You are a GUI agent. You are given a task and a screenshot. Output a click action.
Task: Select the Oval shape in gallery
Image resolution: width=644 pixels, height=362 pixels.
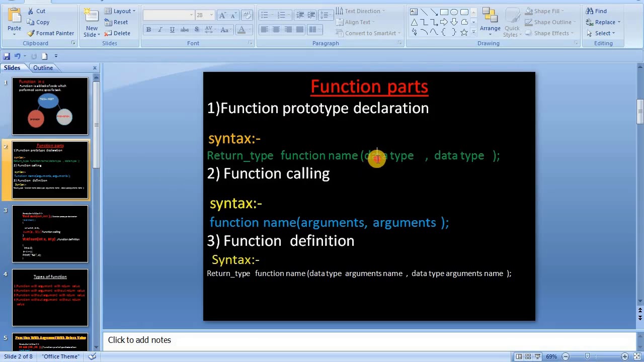[x=454, y=12]
